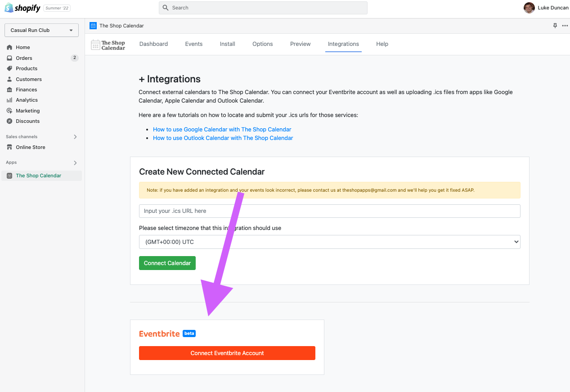Switch to the Dashboard tab
Viewport: 570px width, 392px height.
pyautogui.click(x=153, y=44)
